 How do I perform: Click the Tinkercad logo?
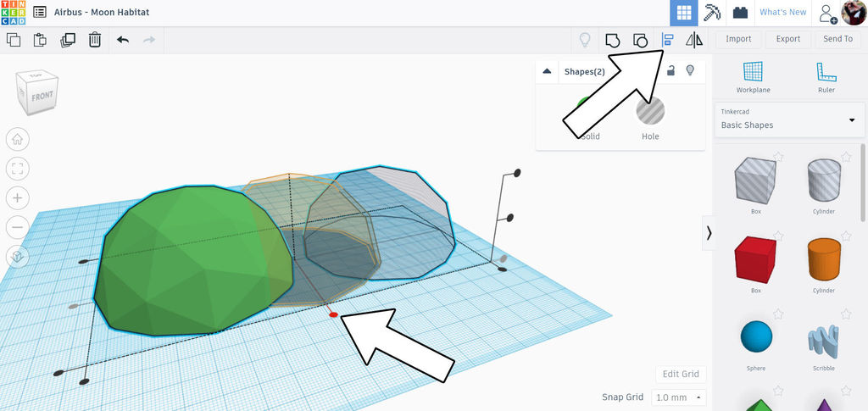tap(13, 12)
